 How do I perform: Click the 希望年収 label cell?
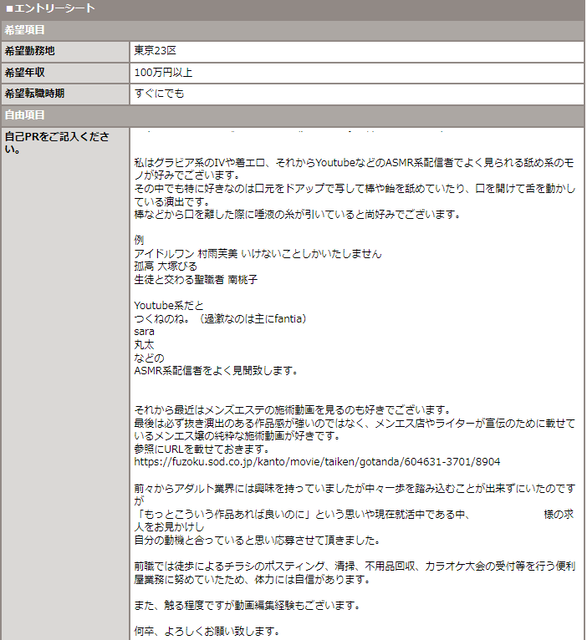[x=65, y=73]
